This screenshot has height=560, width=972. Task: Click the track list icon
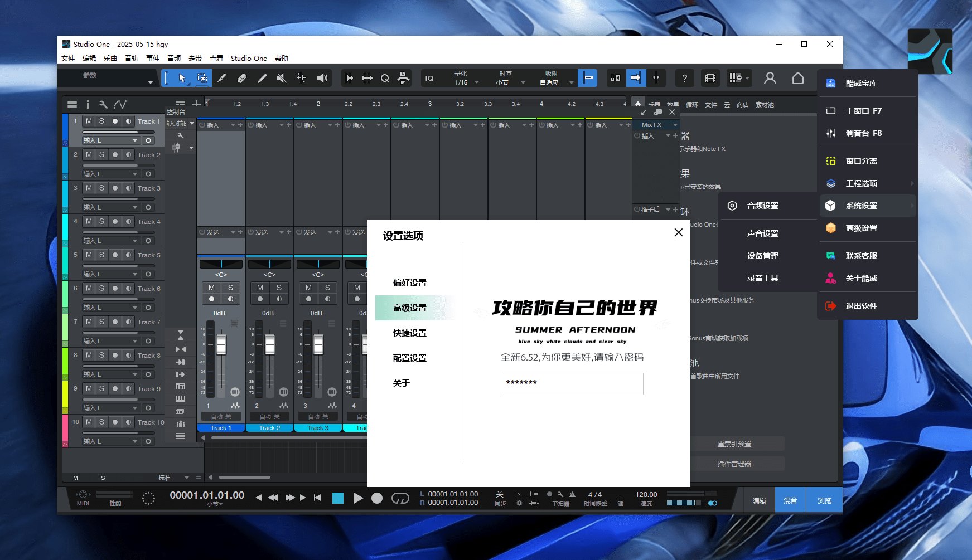[72, 104]
